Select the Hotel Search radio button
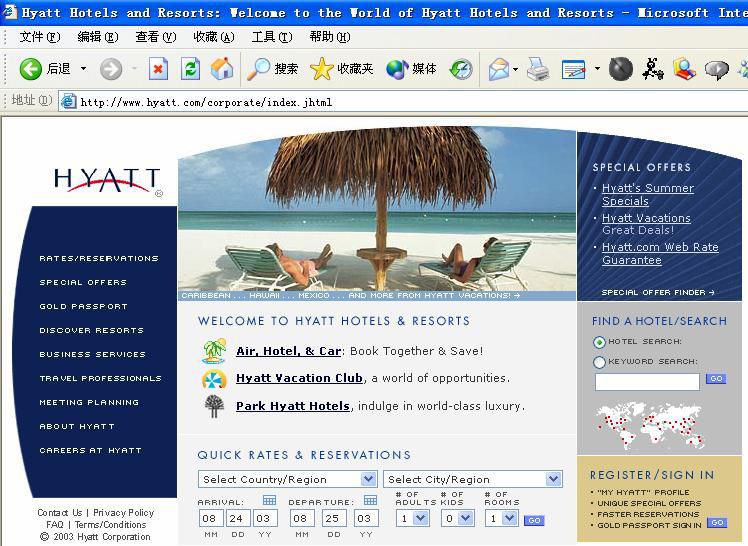748x546 pixels. click(599, 342)
